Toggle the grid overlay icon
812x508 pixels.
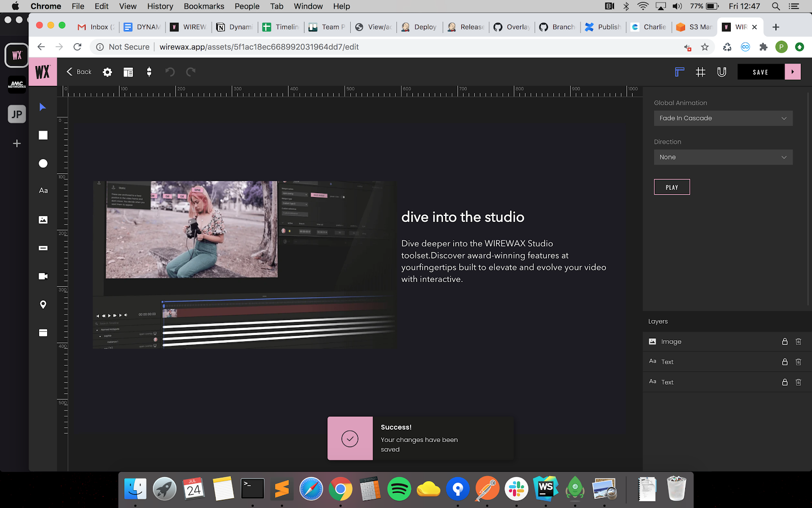click(x=700, y=72)
